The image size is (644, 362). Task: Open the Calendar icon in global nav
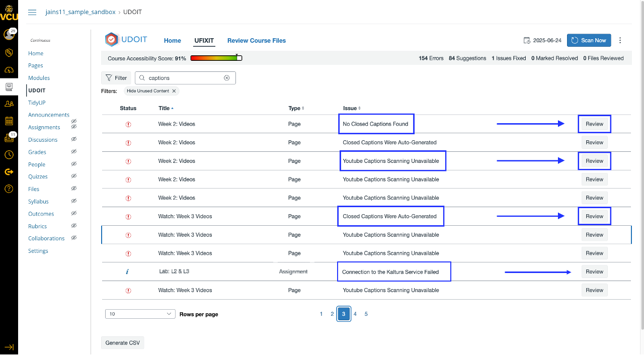click(9, 121)
